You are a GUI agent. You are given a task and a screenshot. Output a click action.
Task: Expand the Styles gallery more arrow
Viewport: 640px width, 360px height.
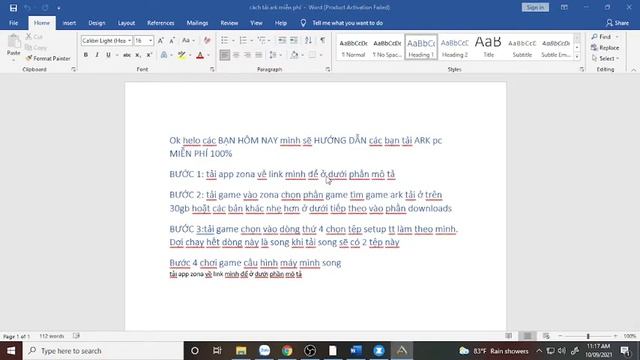[577, 57]
